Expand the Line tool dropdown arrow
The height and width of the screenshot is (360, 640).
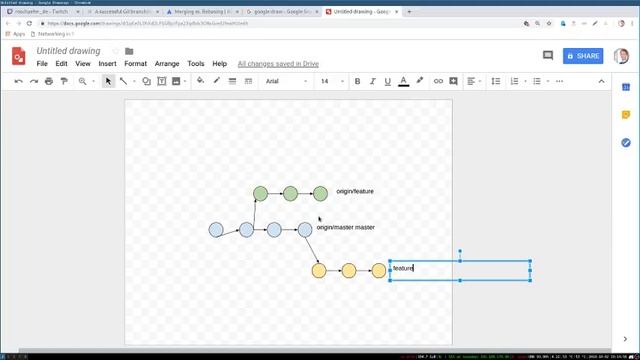[x=134, y=81]
